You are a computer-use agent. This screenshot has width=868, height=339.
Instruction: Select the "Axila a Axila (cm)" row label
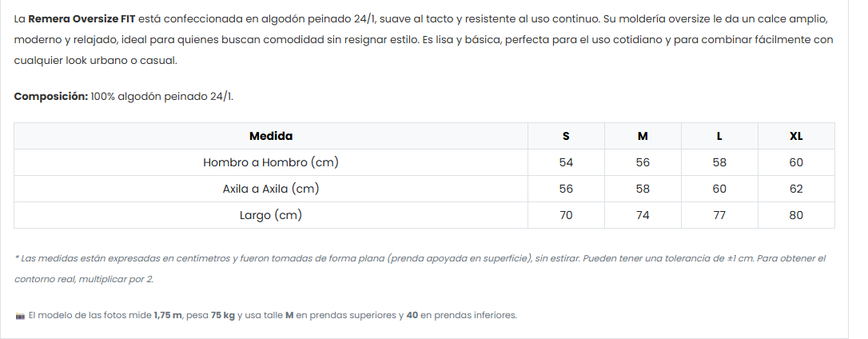click(271, 189)
